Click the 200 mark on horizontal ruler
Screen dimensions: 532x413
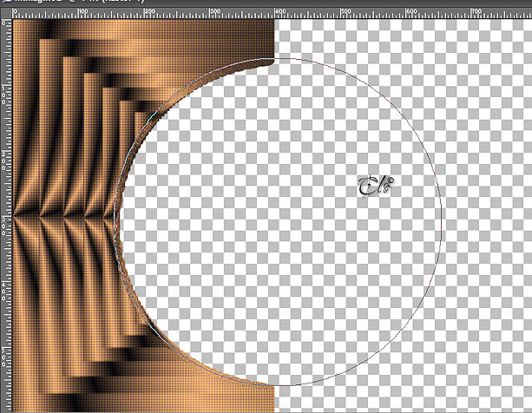click(x=149, y=11)
